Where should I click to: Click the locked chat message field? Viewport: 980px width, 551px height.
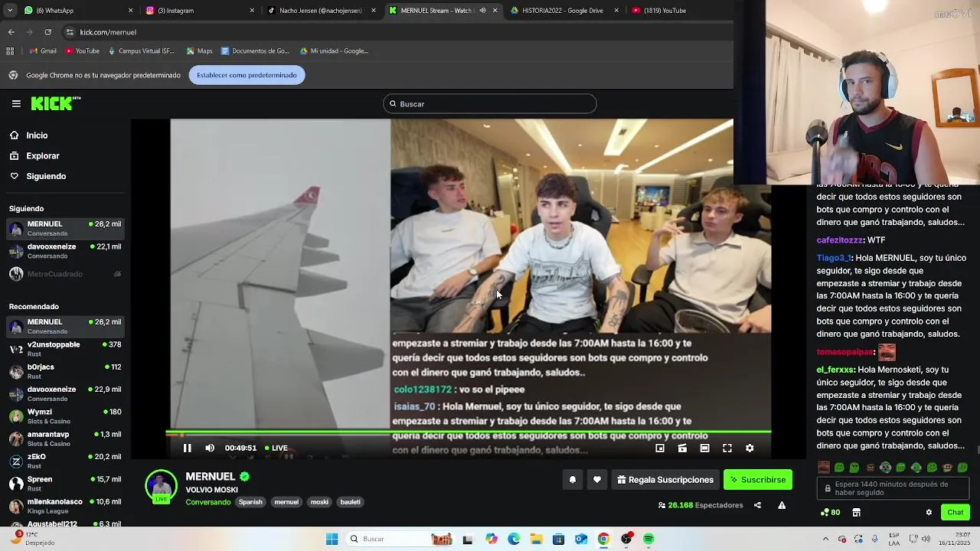pos(893,488)
